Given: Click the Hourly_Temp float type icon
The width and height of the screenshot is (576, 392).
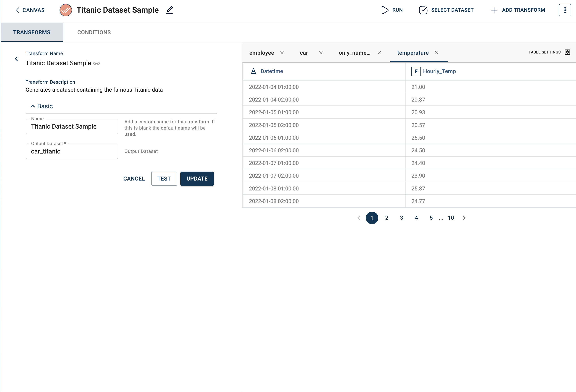Looking at the screenshot, I should (x=416, y=71).
